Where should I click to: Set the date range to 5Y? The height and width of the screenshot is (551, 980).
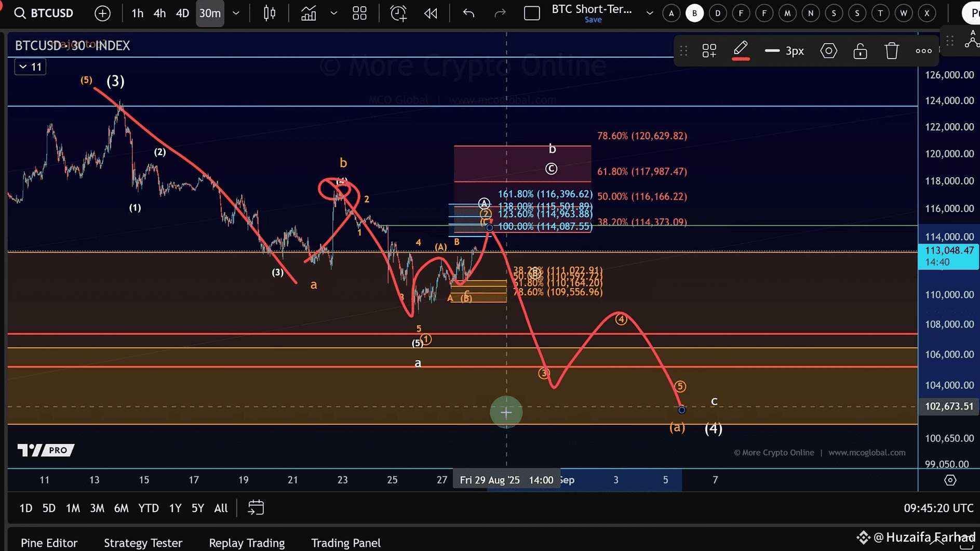pos(197,508)
